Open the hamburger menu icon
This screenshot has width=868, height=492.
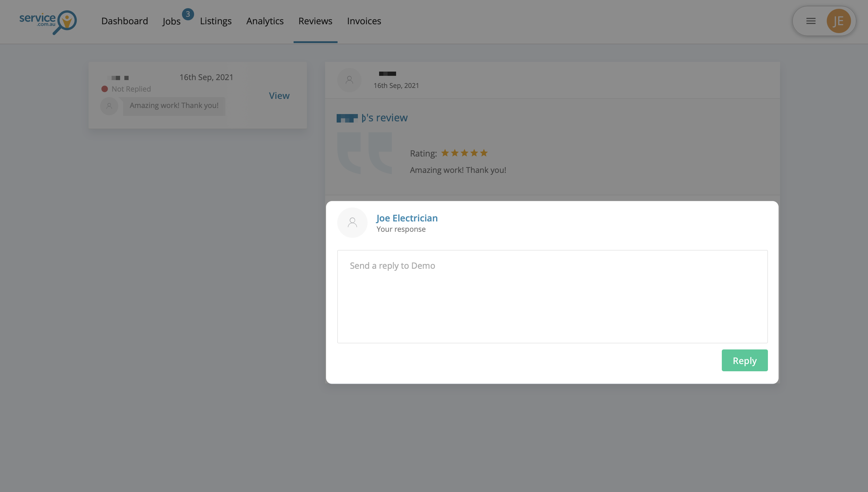click(811, 21)
